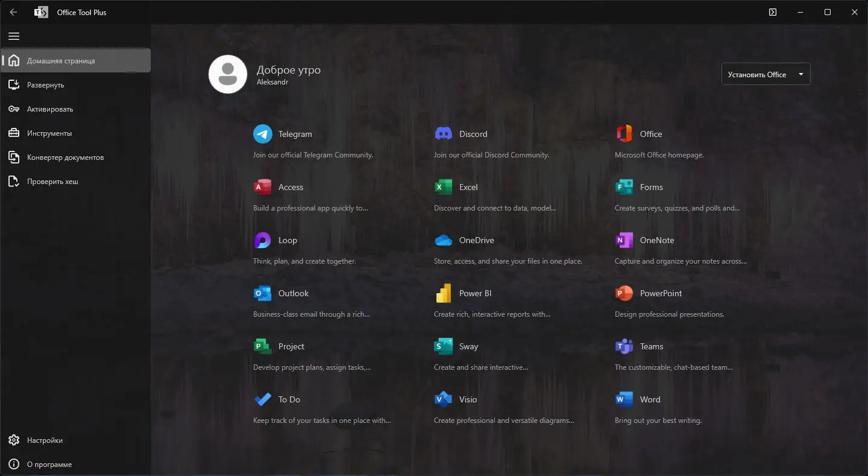Image resolution: width=868 pixels, height=476 pixels.
Task: Click the blue Outlook icon
Action: coord(263,293)
